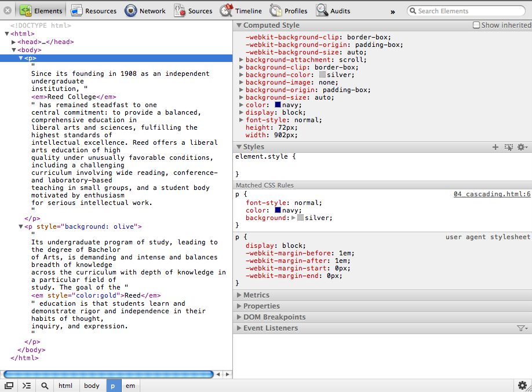This screenshot has width=532, height=392.
Task: Enable the Show inherited checkbox
Action: coord(476,25)
